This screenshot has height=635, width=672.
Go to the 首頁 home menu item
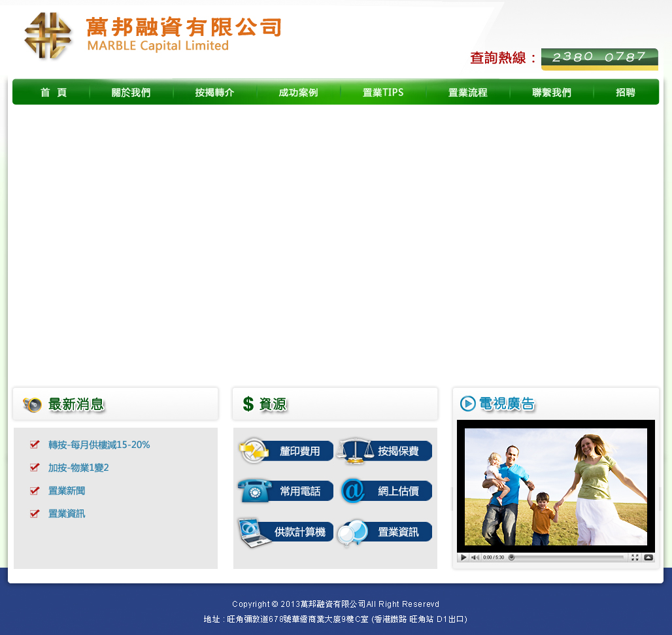(x=54, y=93)
